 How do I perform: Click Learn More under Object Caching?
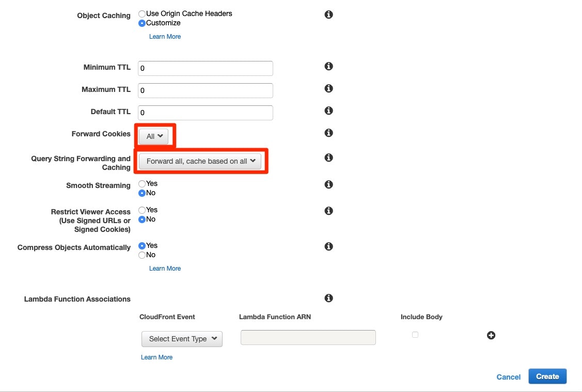[165, 36]
